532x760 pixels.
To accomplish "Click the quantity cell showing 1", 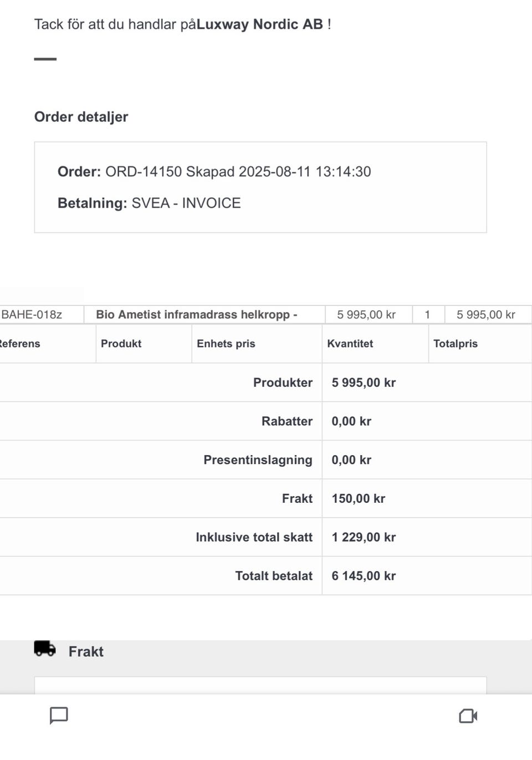I will [427, 315].
